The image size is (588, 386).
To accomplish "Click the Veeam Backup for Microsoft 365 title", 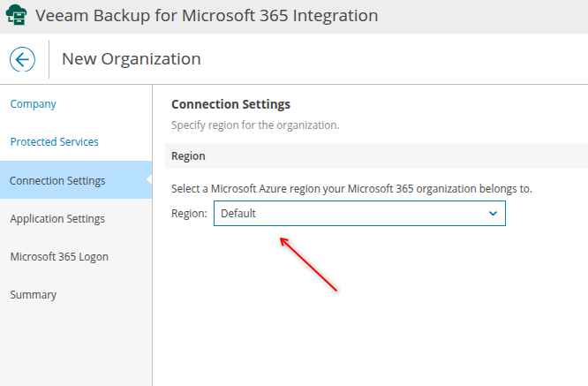I will click(207, 16).
